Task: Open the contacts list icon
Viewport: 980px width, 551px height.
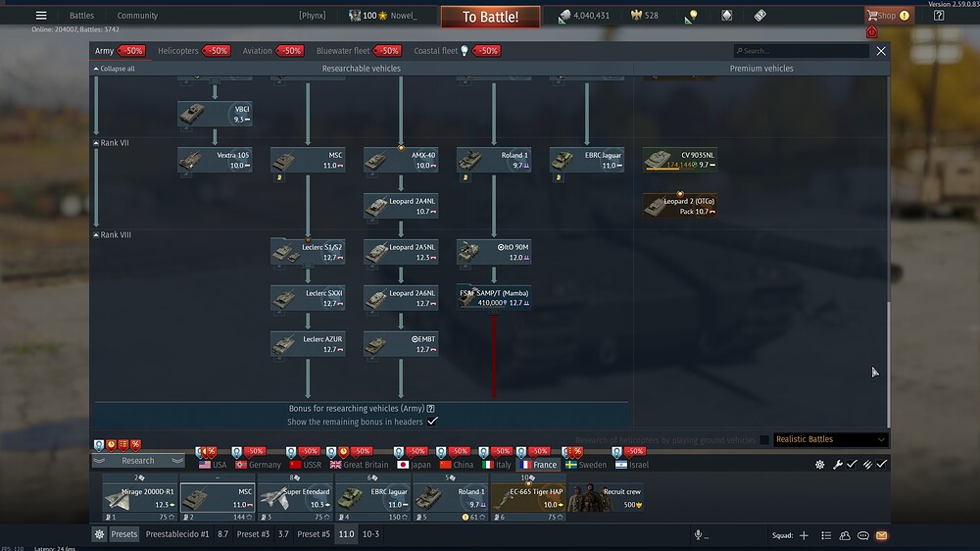Action: tap(826, 535)
